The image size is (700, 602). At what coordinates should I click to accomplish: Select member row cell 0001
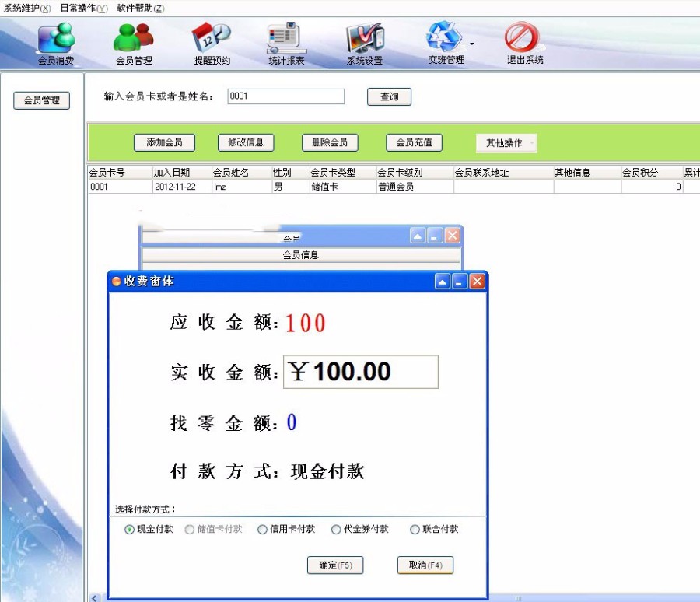[120, 187]
